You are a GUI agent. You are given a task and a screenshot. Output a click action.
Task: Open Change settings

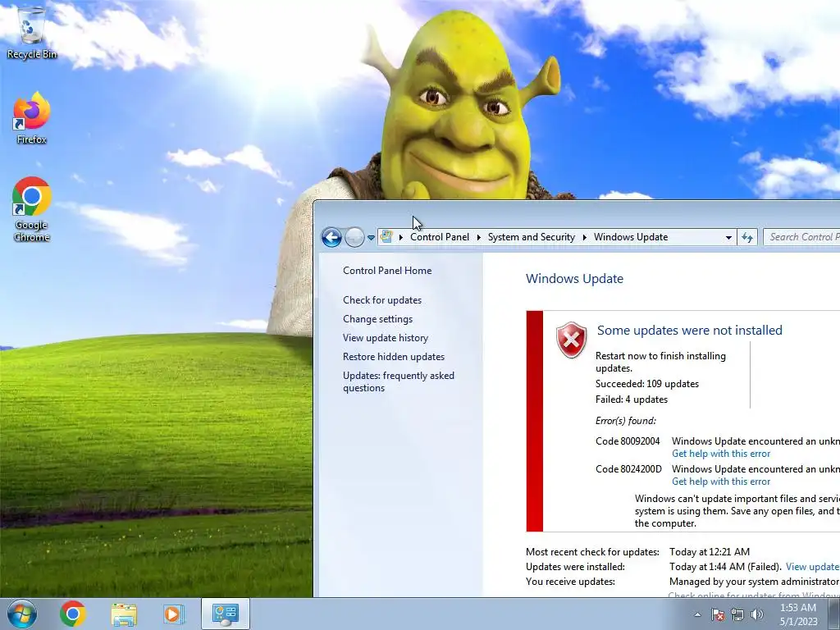pos(377,319)
